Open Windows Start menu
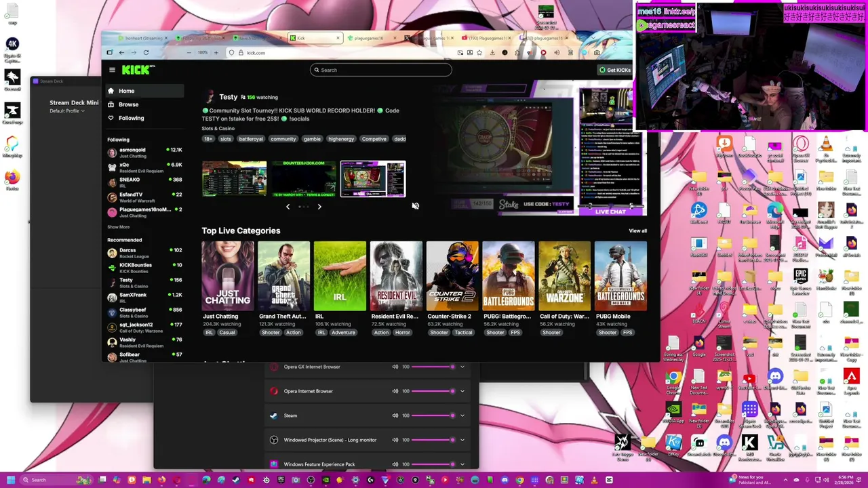 click(10, 480)
